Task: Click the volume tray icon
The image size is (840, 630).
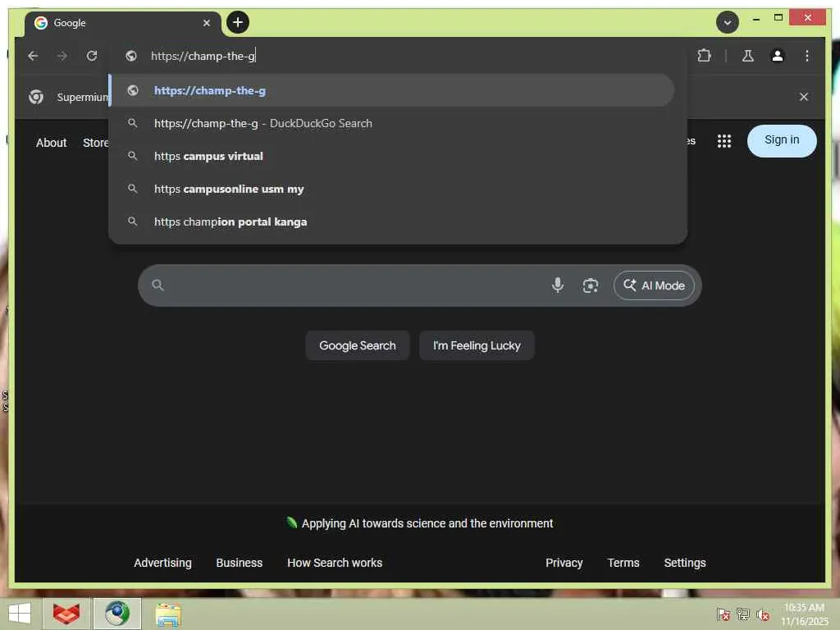Action: 763,614
